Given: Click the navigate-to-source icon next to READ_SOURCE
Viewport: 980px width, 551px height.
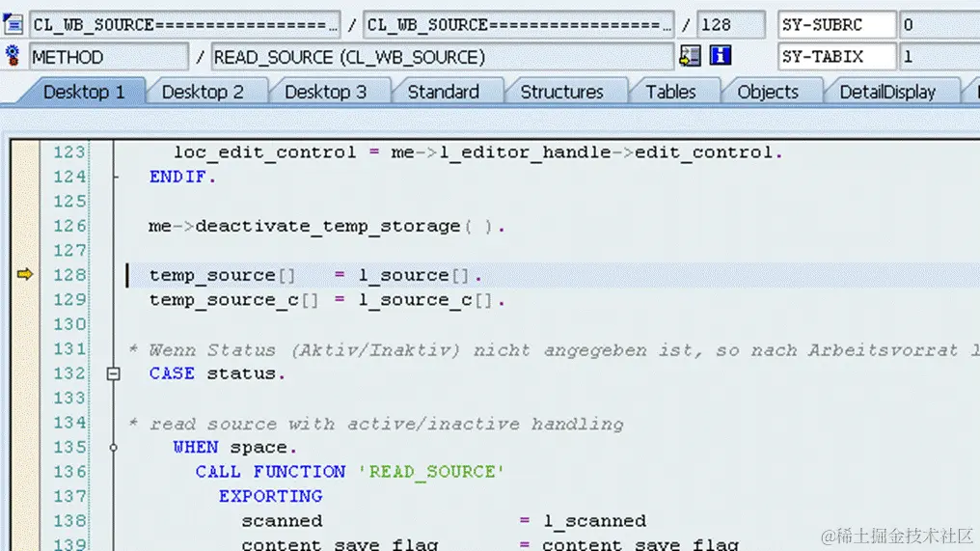Looking at the screenshot, I should tap(690, 56).
